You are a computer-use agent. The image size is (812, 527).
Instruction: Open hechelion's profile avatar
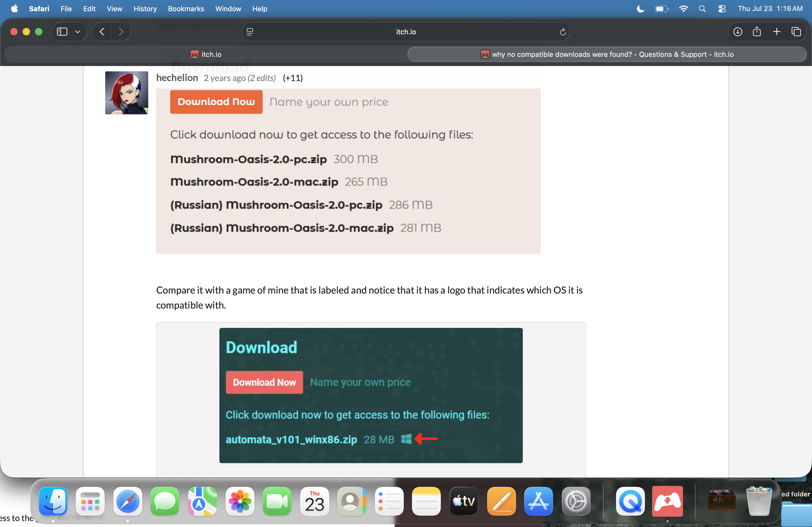(x=126, y=93)
